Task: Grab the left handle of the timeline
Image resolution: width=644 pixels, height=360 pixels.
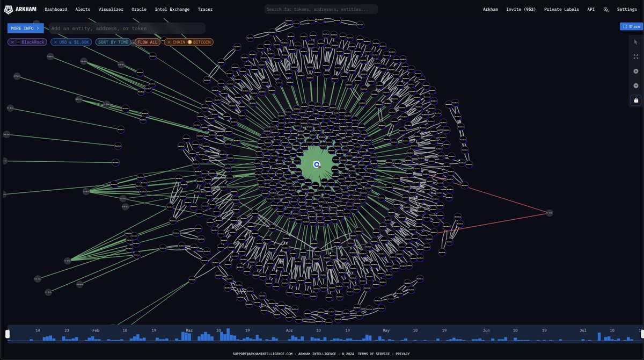Action: click(x=8, y=334)
